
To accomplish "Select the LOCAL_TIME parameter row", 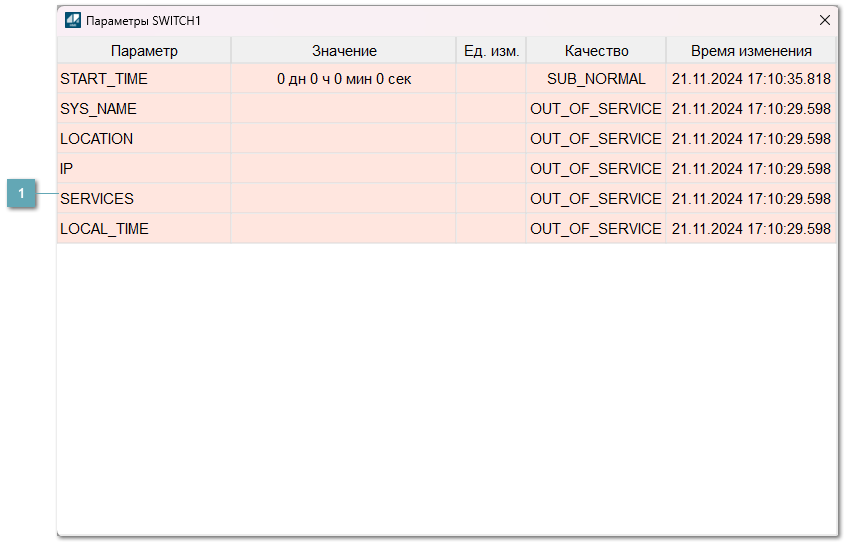I will click(104, 229).
